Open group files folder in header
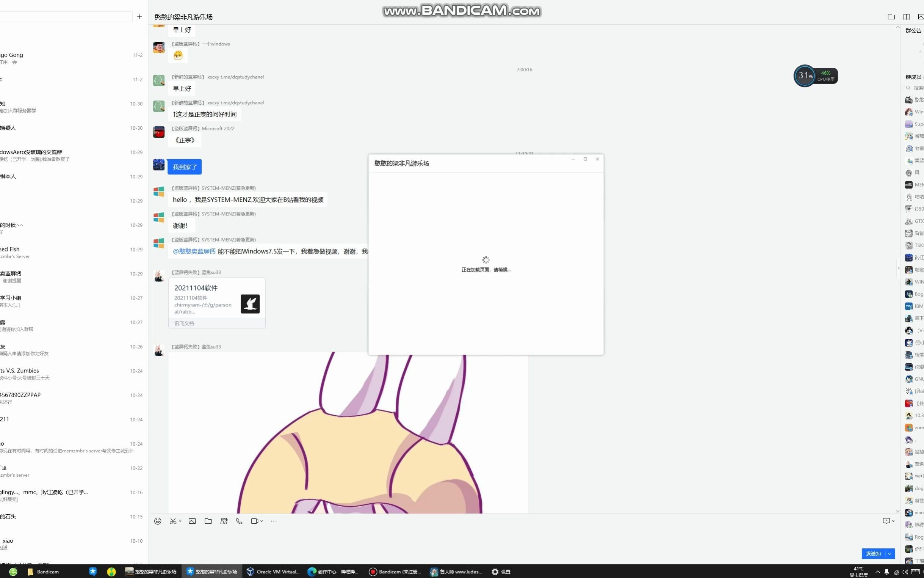This screenshot has height=578, width=924. [x=891, y=17]
